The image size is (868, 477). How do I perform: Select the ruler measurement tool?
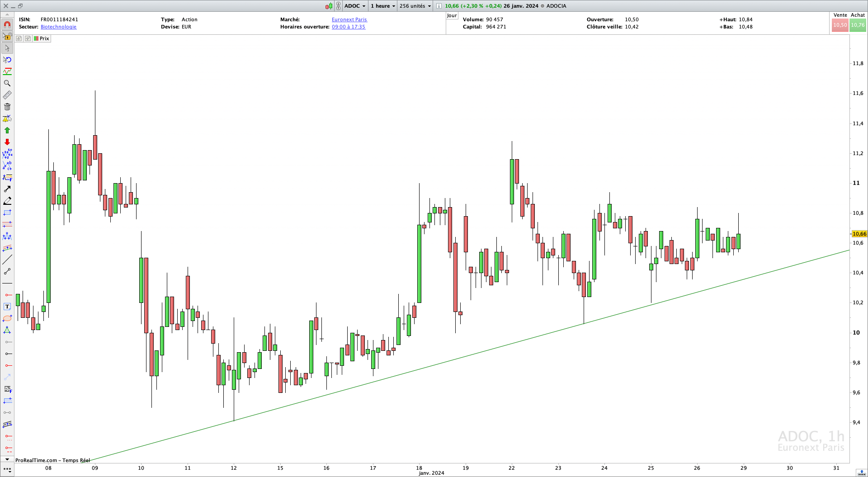[x=7, y=95]
